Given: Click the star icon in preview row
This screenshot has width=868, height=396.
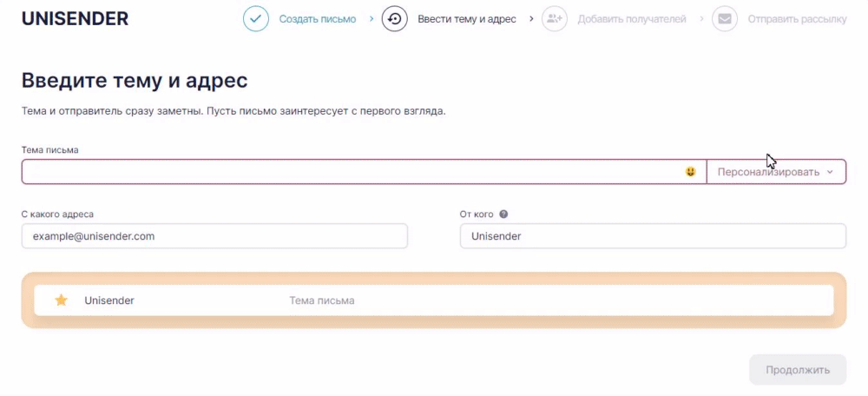Looking at the screenshot, I should click(61, 300).
